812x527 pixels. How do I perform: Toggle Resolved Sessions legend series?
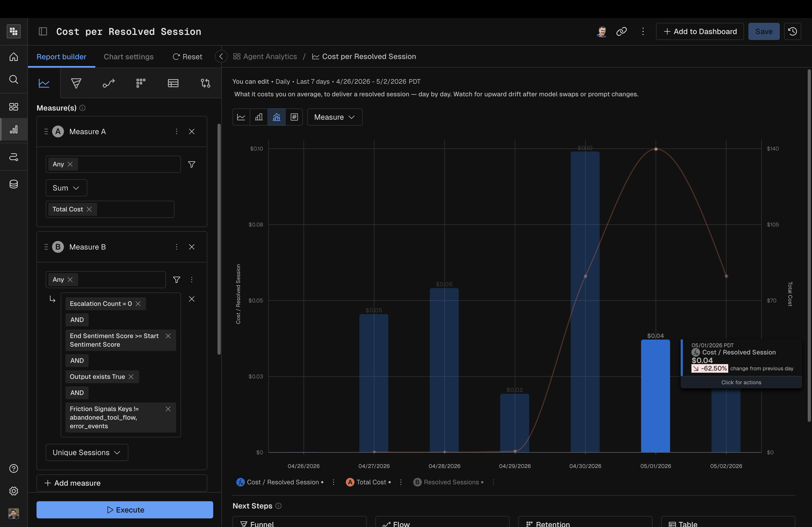pos(448,482)
